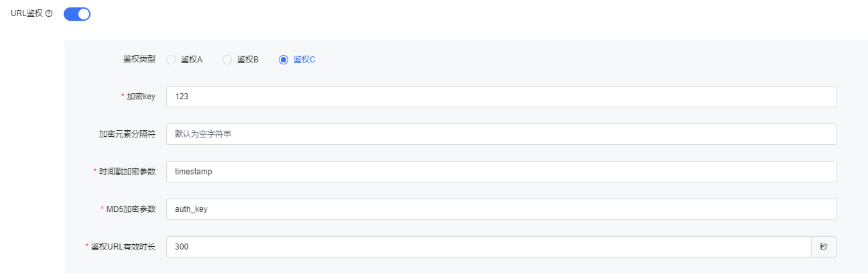Click the 秒 unit suffix box
This screenshot has height=273, width=868.
[824, 247]
